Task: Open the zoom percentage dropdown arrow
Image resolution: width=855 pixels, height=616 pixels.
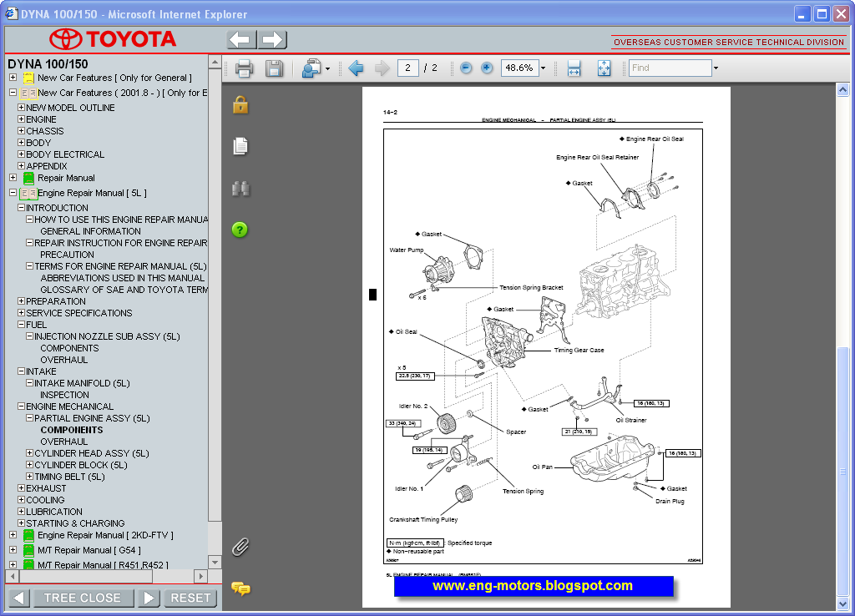Action: [543, 68]
